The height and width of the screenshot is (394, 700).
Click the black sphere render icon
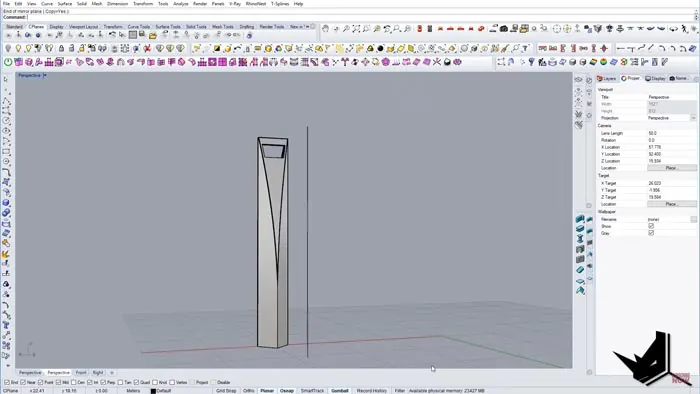[380, 48]
